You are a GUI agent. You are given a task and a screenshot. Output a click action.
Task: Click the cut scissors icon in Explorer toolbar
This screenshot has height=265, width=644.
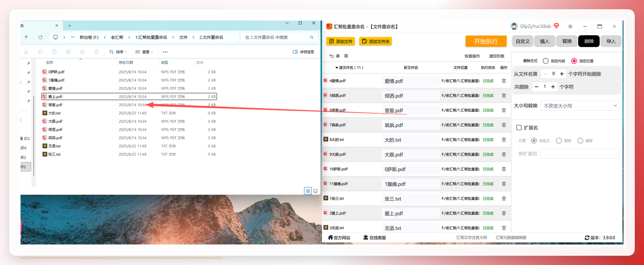coord(26,52)
